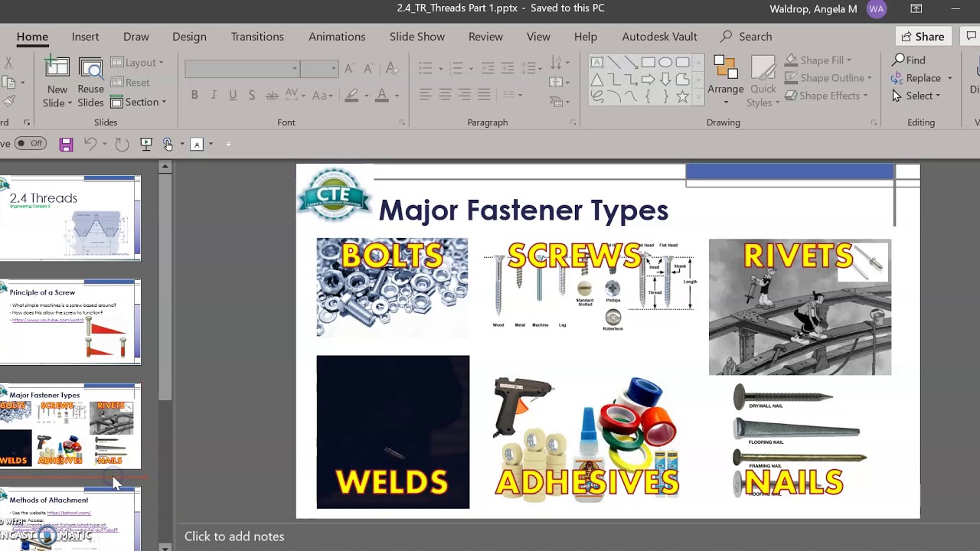Click Decrease Font Size icon
The image size is (980, 551).
point(369,68)
